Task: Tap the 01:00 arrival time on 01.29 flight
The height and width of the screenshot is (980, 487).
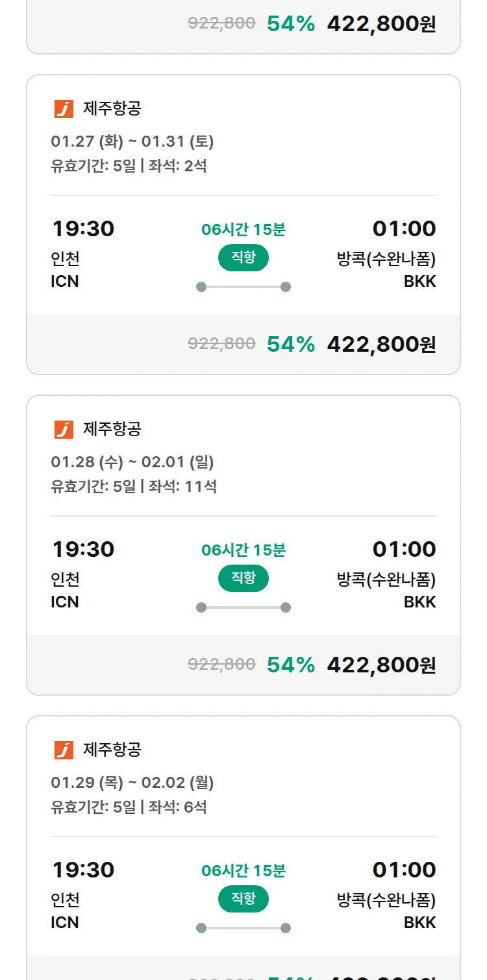Action: click(x=404, y=870)
